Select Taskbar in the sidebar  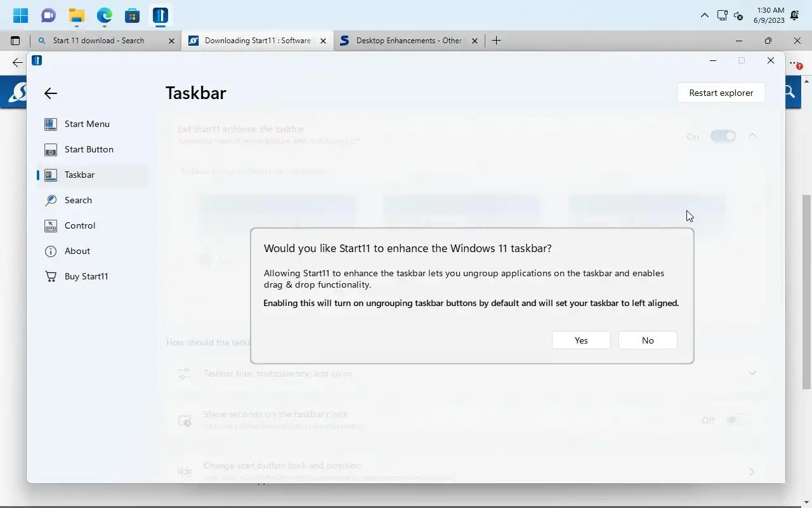click(93, 175)
